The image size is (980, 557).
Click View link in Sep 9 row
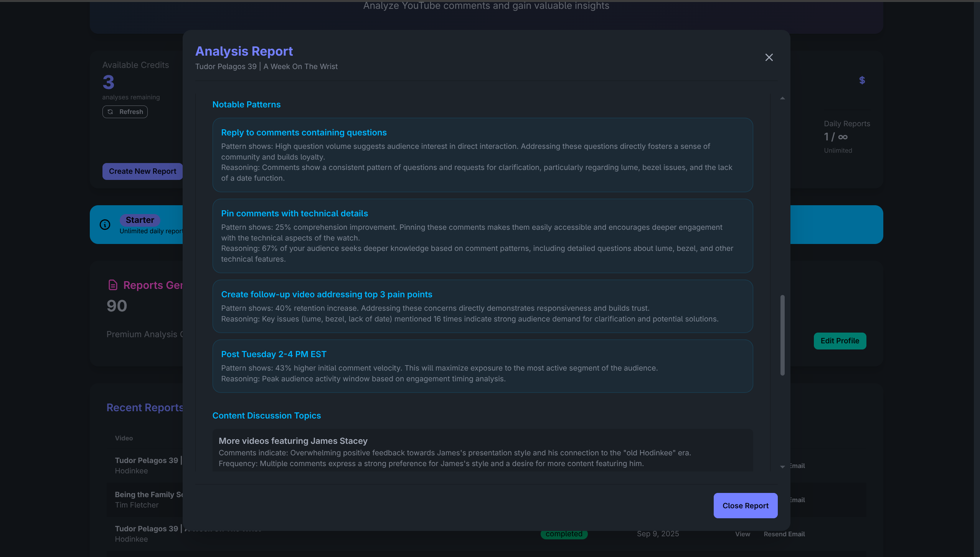pos(742,534)
